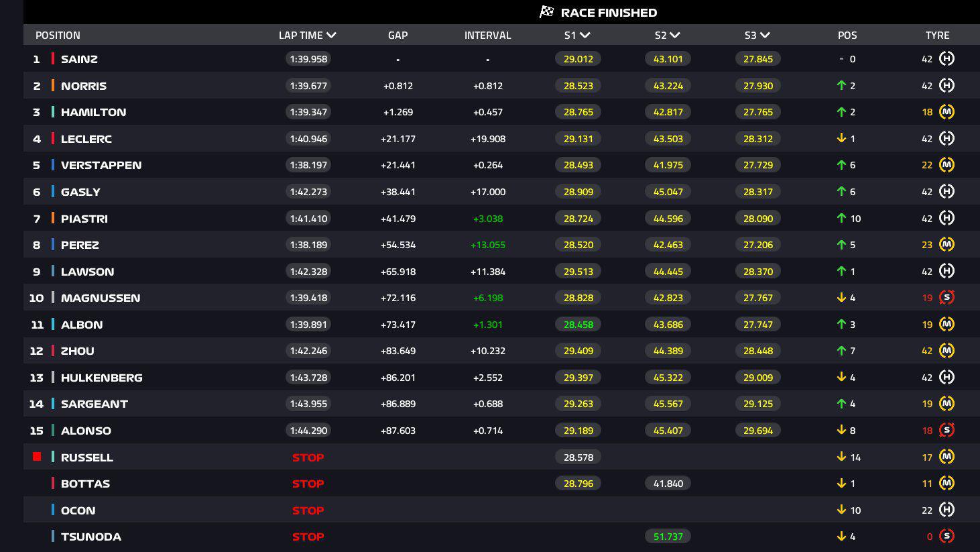Open the S2 column dropdown chevron
The height and width of the screenshot is (552, 980).
pyautogui.click(x=675, y=35)
